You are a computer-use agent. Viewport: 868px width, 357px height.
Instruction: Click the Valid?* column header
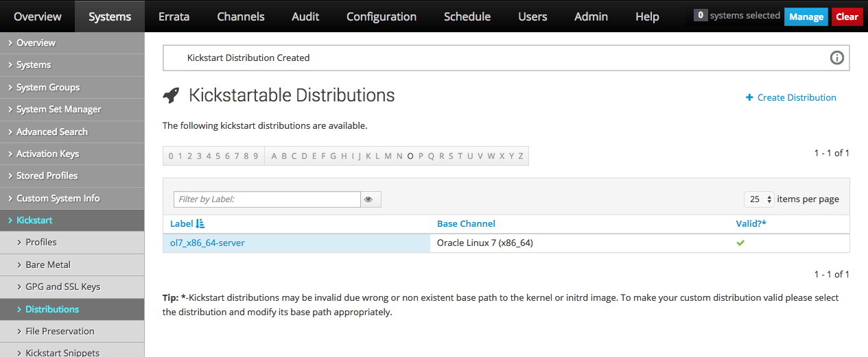751,223
